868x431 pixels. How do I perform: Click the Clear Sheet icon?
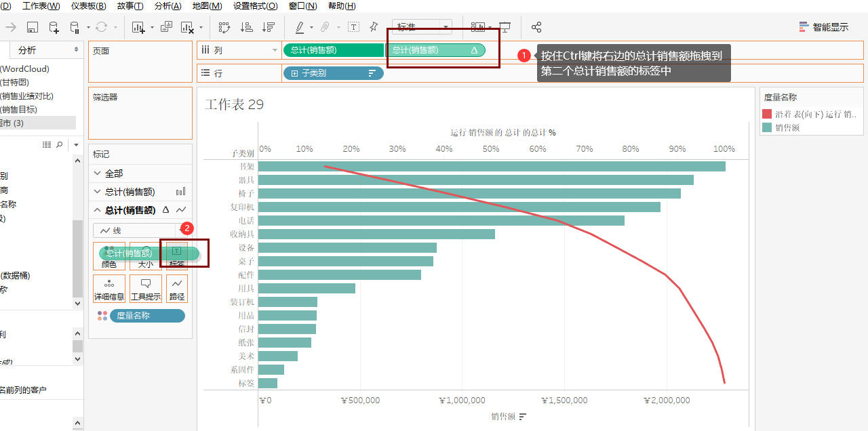pyautogui.click(x=187, y=27)
